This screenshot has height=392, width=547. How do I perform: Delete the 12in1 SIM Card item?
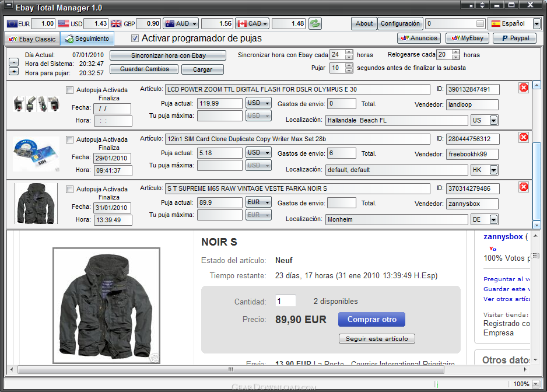pos(523,138)
